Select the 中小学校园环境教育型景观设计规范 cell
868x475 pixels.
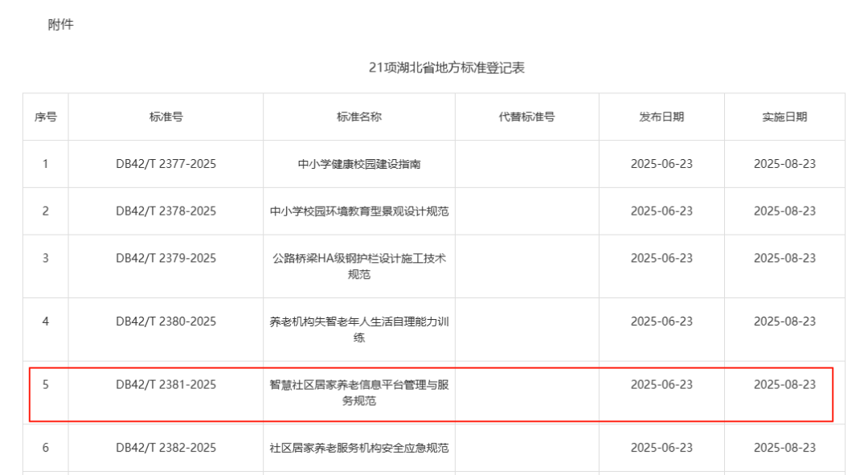point(358,211)
